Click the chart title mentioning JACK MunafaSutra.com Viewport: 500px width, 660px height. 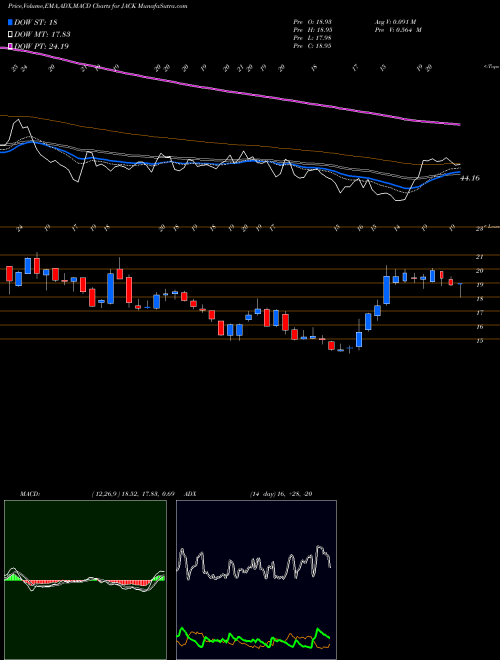click(98, 6)
